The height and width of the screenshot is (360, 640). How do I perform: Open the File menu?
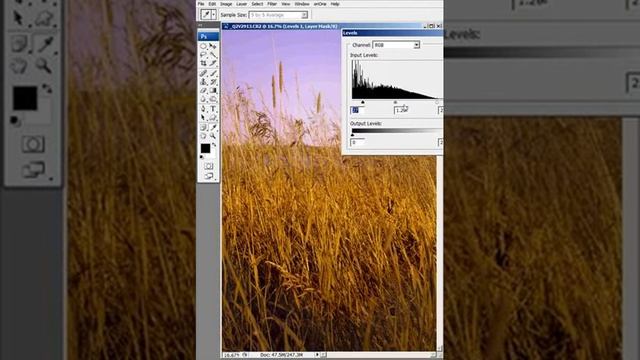click(201, 4)
